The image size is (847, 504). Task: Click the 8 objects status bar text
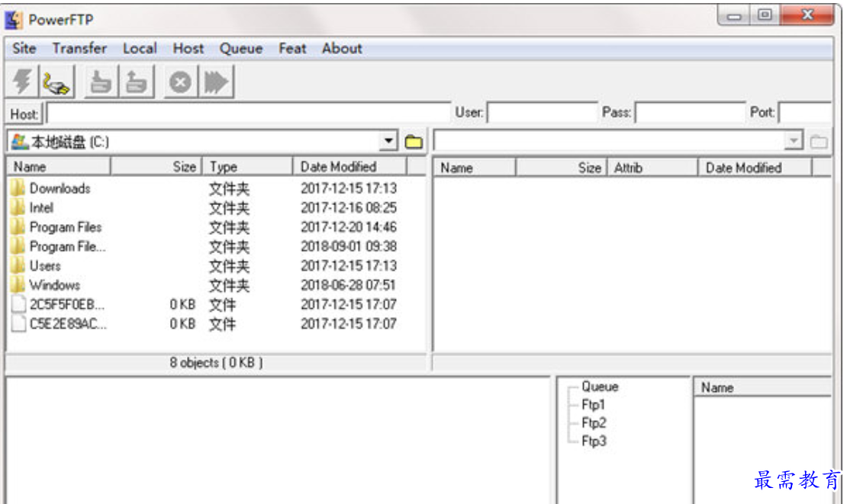pyautogui.click(x=216, y=363)
